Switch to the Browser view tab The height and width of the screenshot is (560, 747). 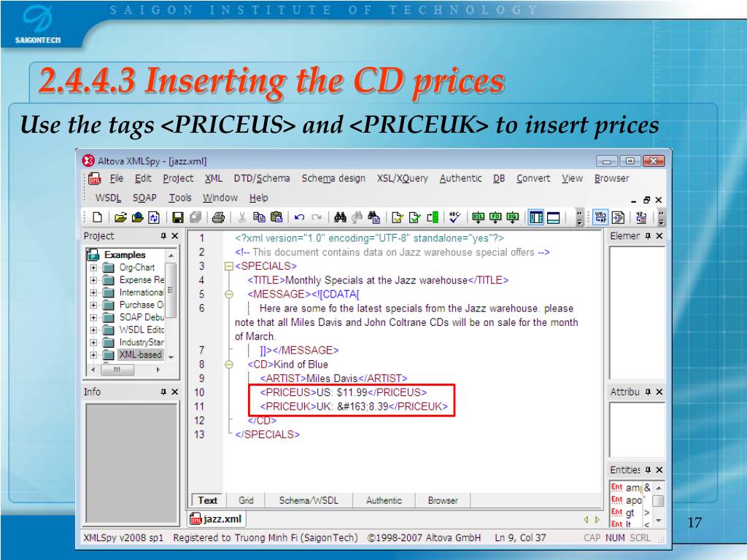(x=443, y=500)
